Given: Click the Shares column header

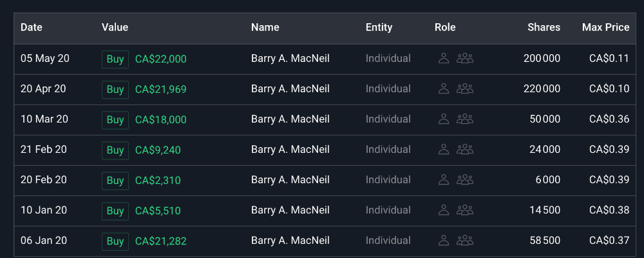Looking at the screenshot, I should [544, 27].
